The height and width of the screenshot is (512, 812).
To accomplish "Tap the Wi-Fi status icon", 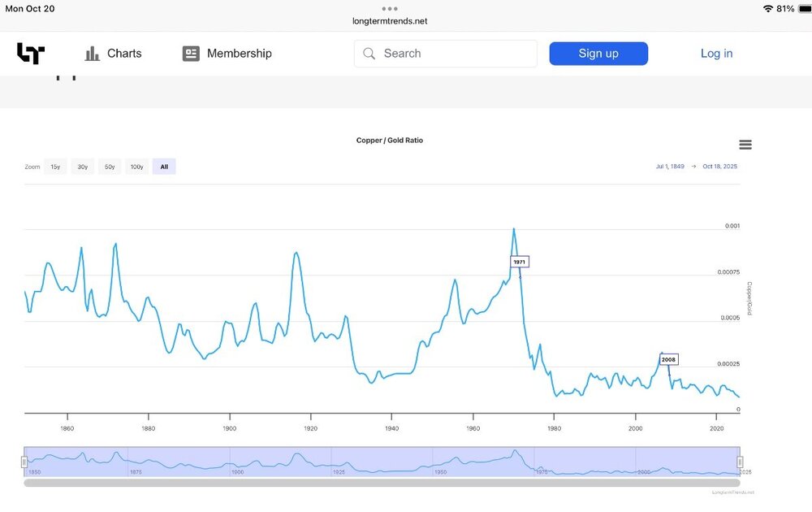I will click(x=768, y=9).
